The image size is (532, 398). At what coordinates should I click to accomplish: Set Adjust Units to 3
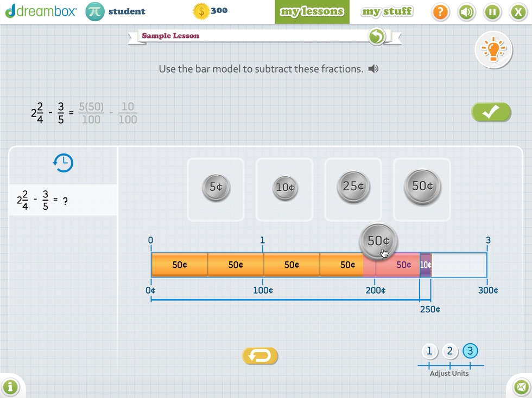click(x=470, y=351)
